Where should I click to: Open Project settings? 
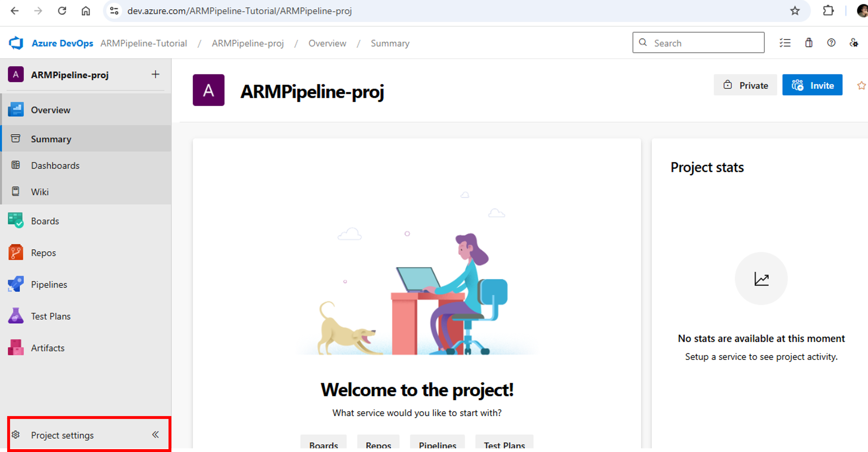62,435
